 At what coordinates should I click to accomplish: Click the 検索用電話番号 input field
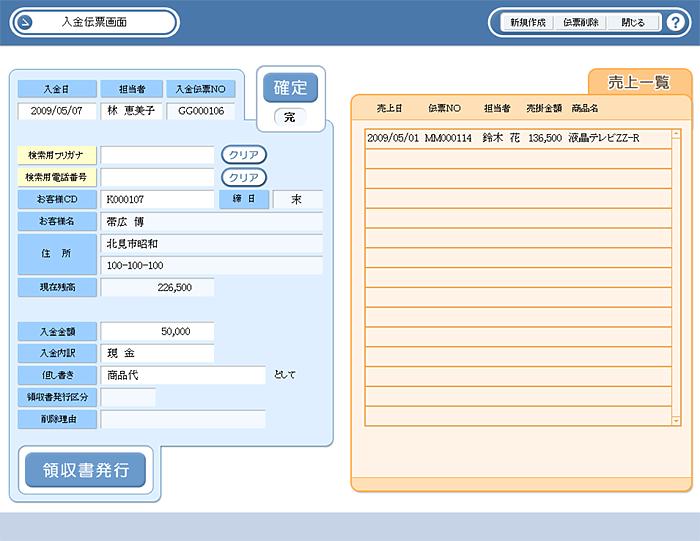pos(157,177)
